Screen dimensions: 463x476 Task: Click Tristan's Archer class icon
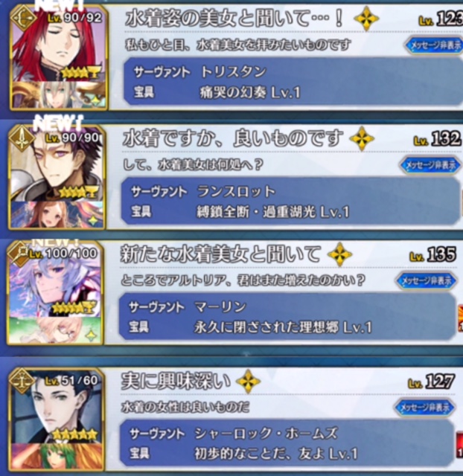pos(24,17)
